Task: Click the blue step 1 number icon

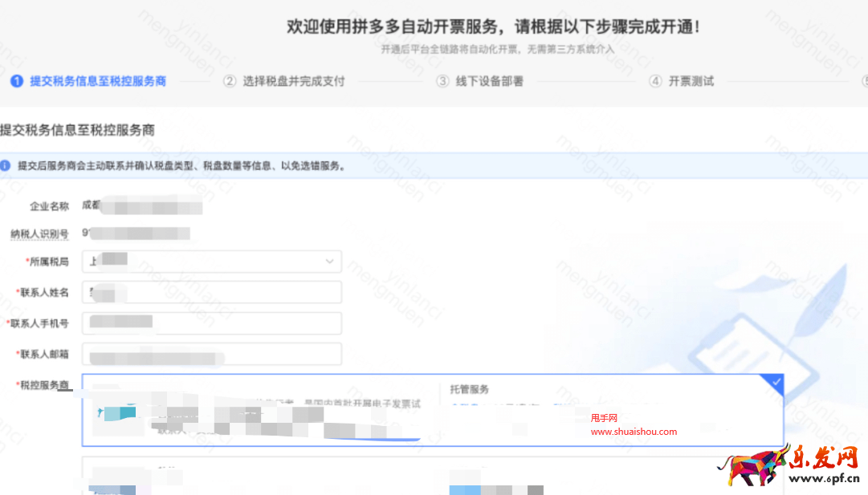Action: click(x=17, y=81)
